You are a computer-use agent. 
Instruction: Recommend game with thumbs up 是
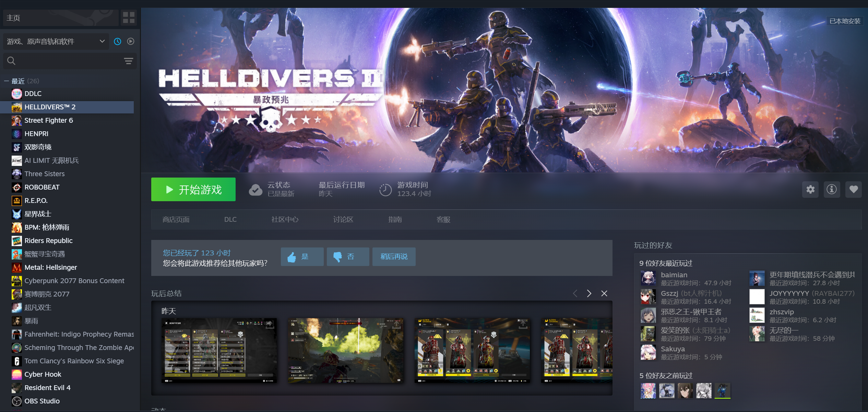coord(302,257)
